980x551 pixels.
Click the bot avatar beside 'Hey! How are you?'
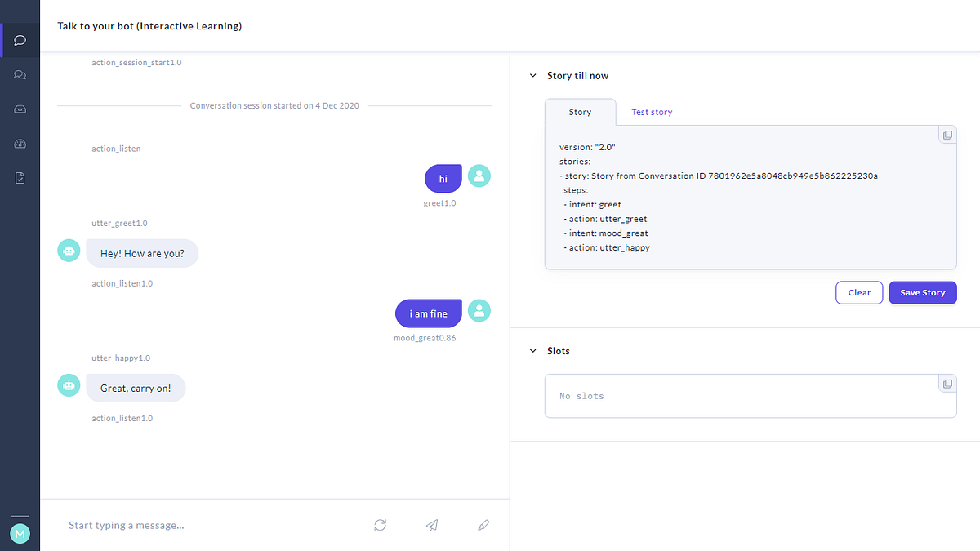coord(69,250)
